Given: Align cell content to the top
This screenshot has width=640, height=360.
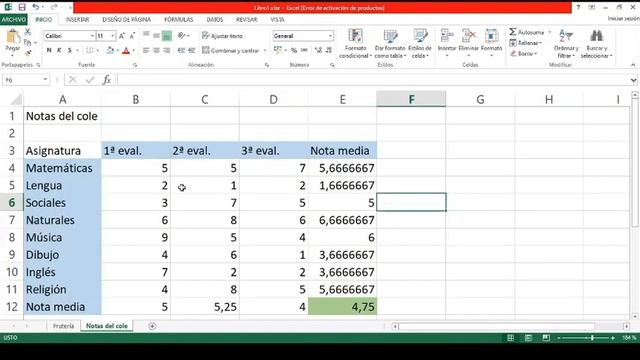Looking at the screenshot, I should coord(146,36).
